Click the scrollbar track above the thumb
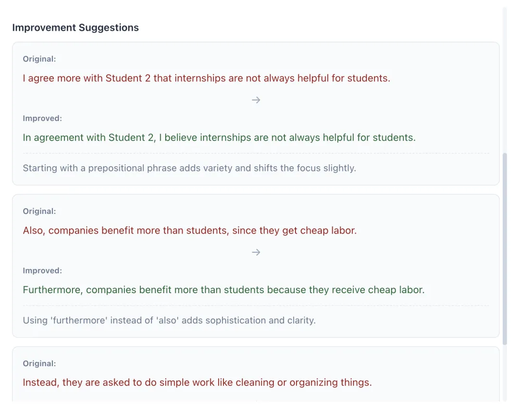519x420 pixels. 505,79
